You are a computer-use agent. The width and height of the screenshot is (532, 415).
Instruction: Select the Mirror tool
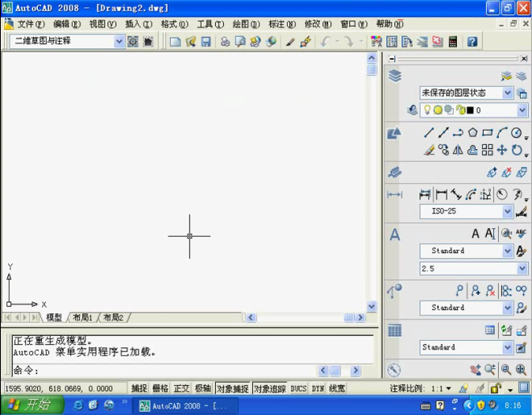[x=458, y=150]
